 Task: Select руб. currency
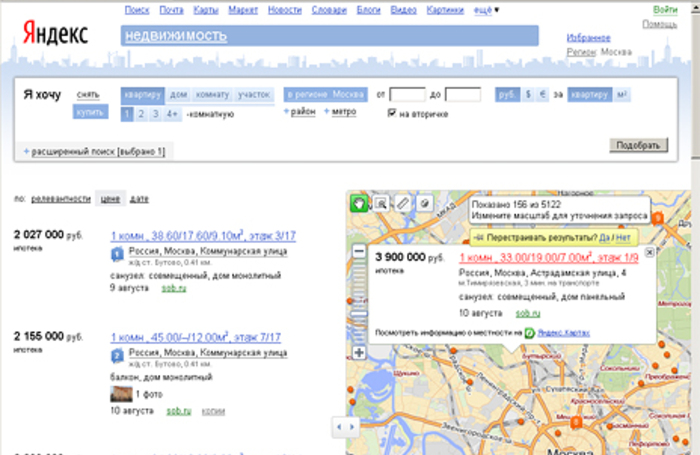point(508,95)
